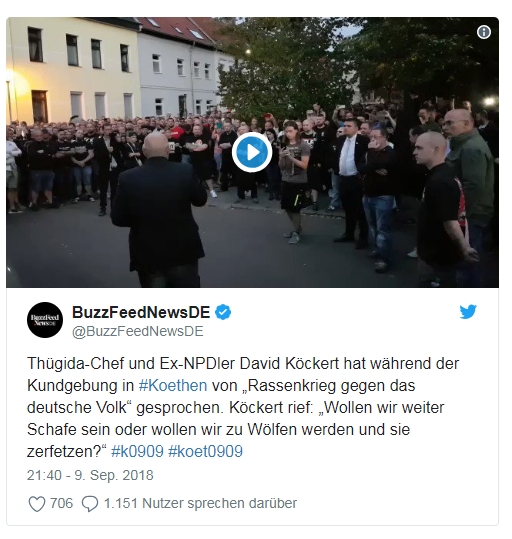Click the timestamp 21:40 - 9. Sep. 2018
512x539 pixels.
pyautogui.click(x=90, y=475)
